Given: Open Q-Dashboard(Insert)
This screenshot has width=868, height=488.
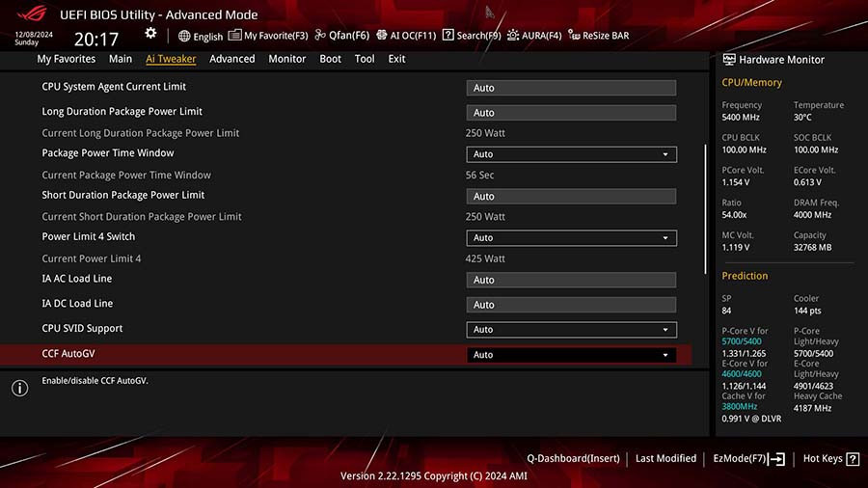Looking at the screenshot, I should [573, 459].
